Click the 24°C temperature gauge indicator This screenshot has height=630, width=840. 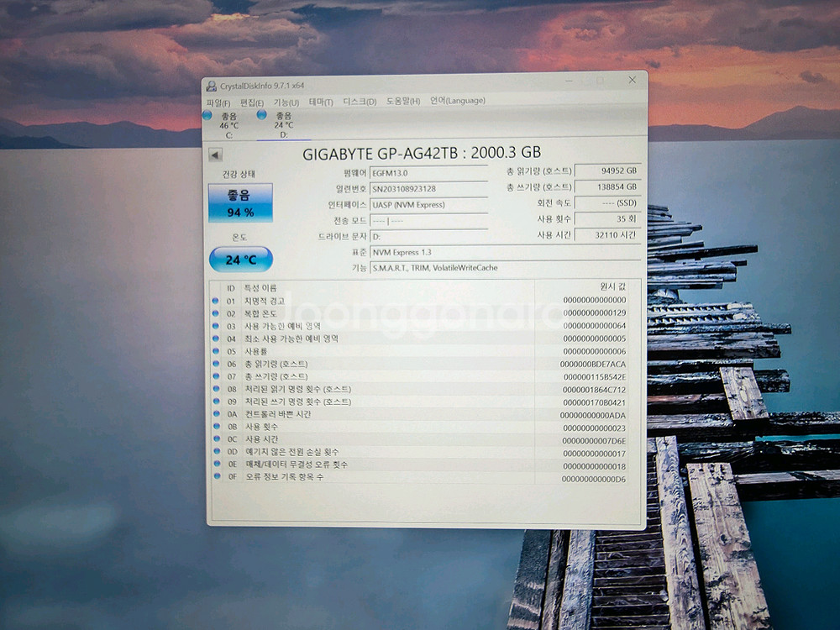point(241,260)
